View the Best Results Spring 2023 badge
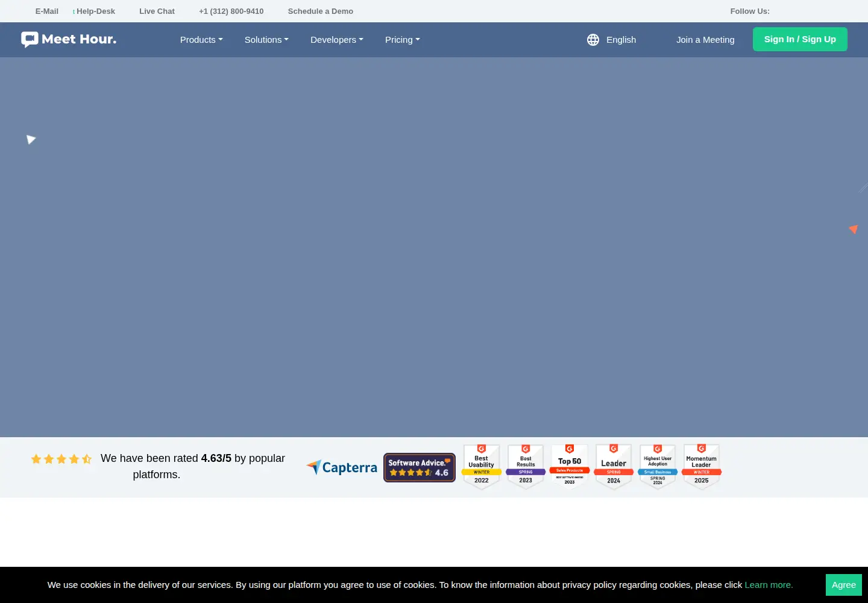 [526, 467]
